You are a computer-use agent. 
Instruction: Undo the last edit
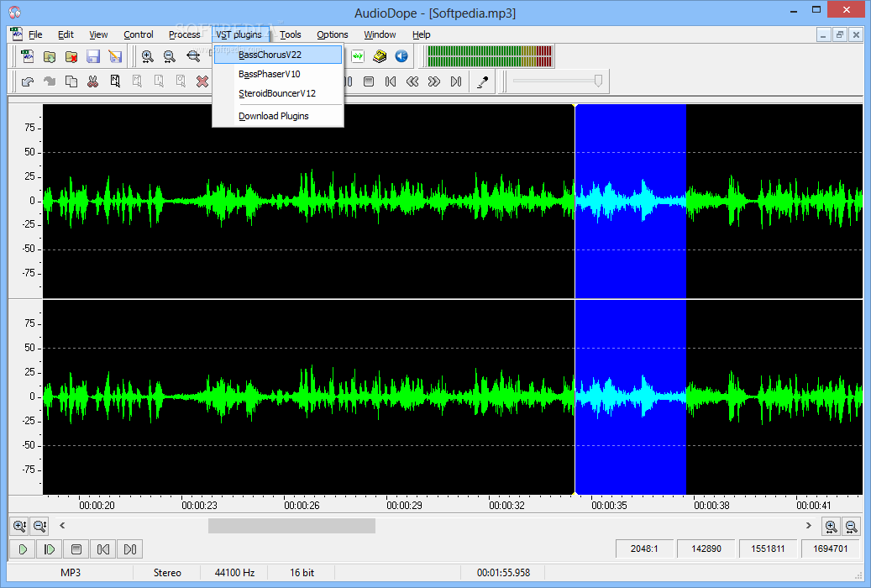click(x=27, y=81)
